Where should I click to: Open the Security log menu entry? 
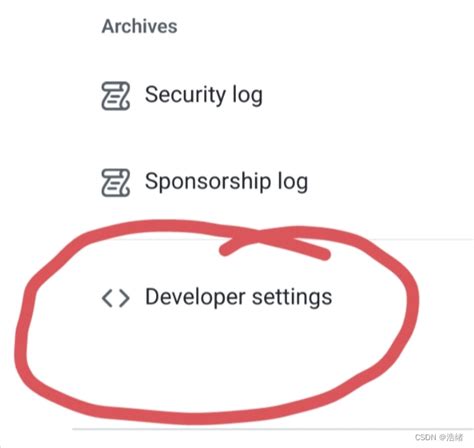(x=182, y=96)
